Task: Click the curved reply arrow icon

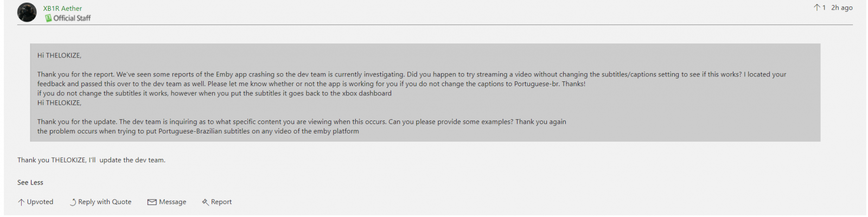Action: (73, 202)
